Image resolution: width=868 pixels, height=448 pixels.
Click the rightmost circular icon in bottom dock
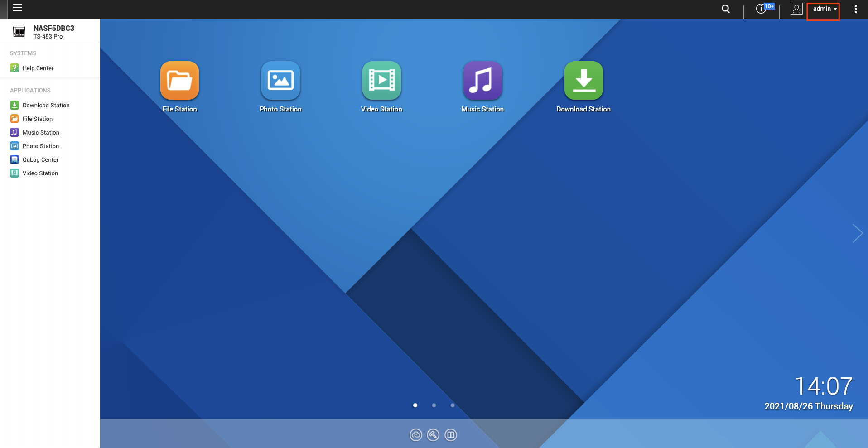click(451, 435)
